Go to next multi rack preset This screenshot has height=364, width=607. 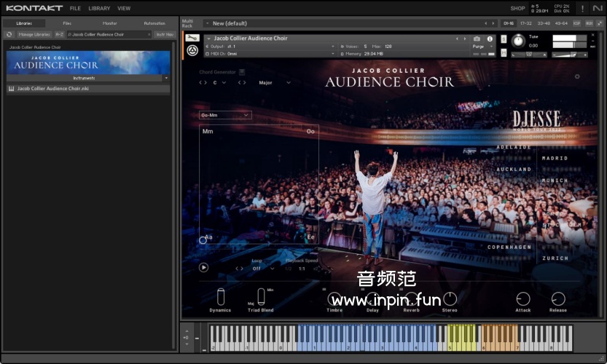(x=493, y=23)
